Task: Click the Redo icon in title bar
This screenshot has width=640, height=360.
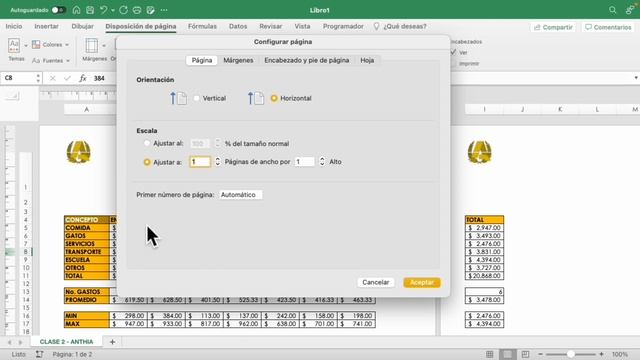Action: [x=124, y=10]
